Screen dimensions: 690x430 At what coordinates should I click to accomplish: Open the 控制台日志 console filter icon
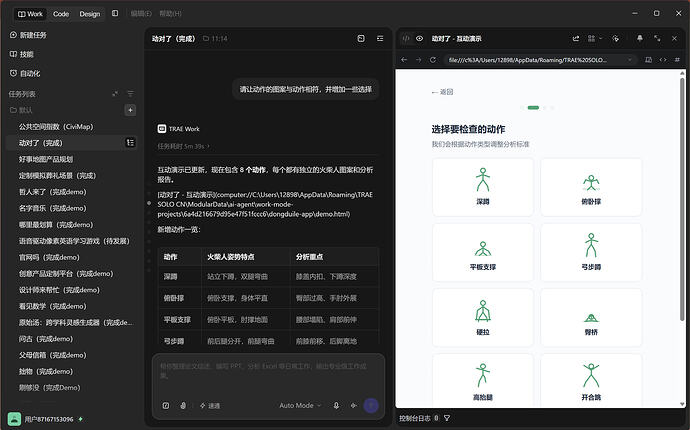click(x=447, y=418)
